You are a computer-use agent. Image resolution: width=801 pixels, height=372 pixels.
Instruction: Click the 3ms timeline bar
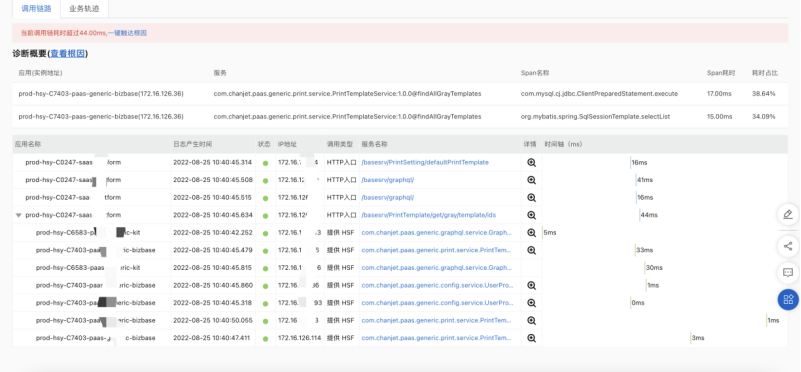pyautogui.click(x=691, y=338)
